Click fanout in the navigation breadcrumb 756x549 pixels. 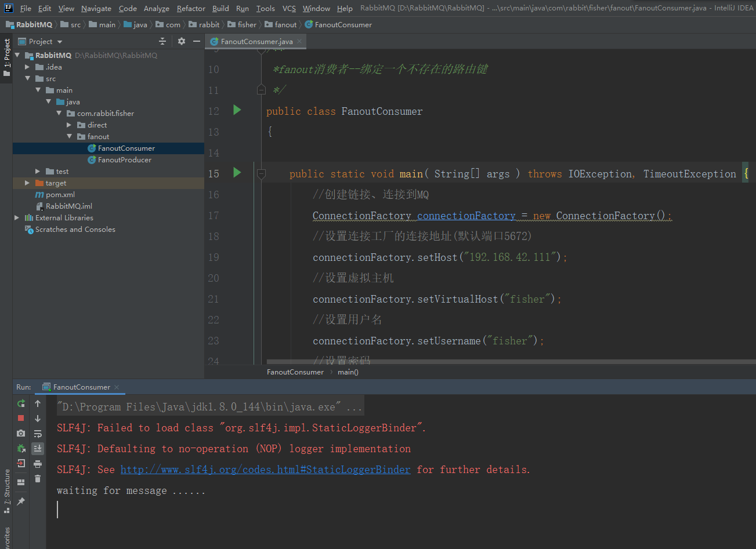pos(281,24)
